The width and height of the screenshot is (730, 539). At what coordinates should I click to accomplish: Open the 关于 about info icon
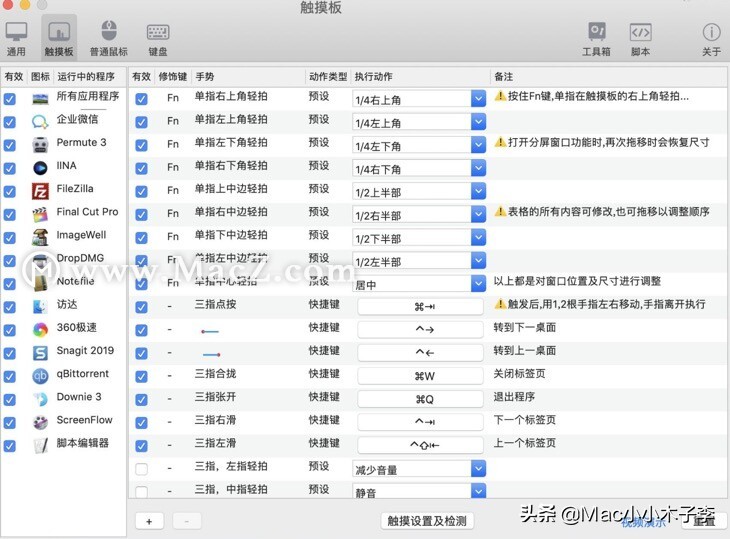pyautogui.click(x=711, y=38)
